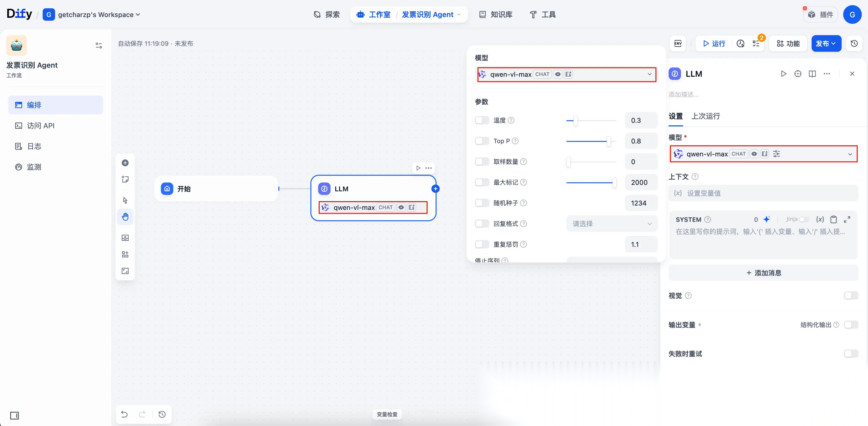Enable the 温度 temperature toggle

[x=482, y=120]
